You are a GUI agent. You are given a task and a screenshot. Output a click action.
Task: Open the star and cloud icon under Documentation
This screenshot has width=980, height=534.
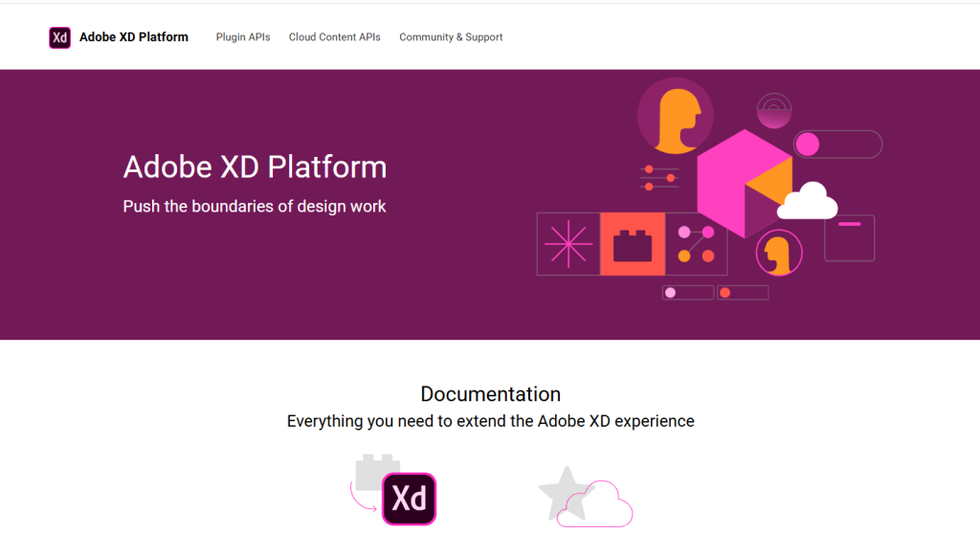pyautogui.click(x=585, y=496)
